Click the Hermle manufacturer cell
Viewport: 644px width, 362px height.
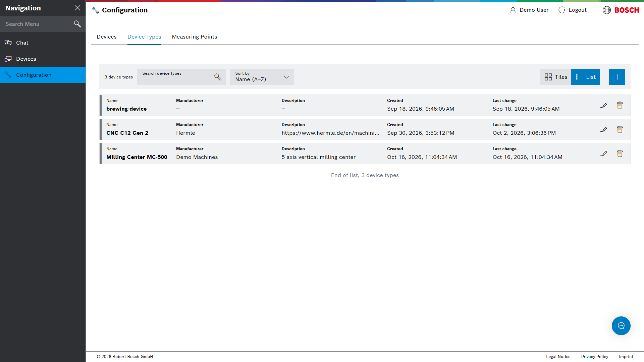click(x=185, y=133)
